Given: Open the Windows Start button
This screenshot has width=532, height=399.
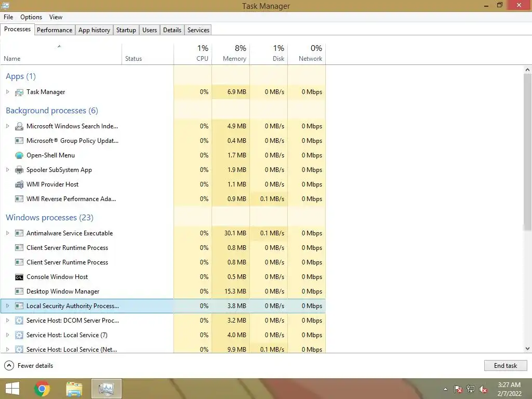Looking at the screenshot, I should click(x=12, y=389).
